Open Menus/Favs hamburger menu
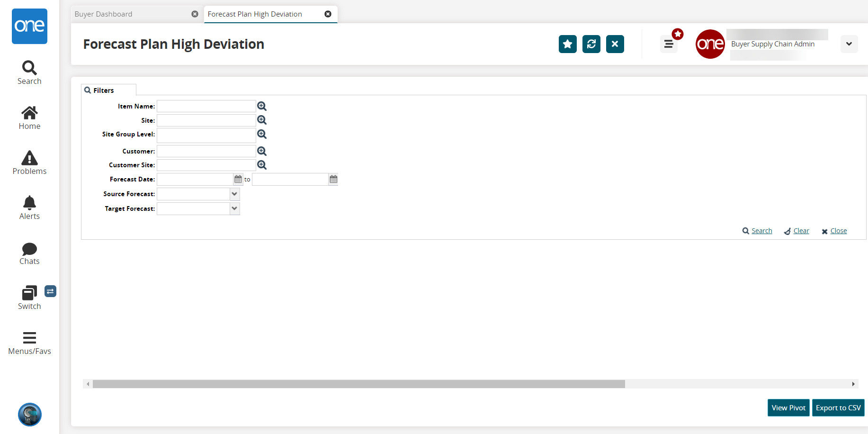The height and width of the screenshot is (434, 868). pos(29,343)
